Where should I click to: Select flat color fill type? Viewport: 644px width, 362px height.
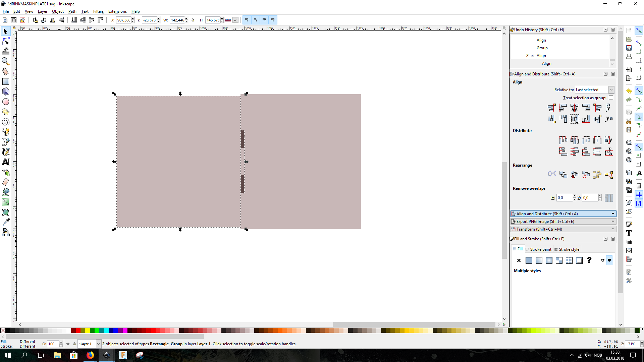[x=529, y=260]
